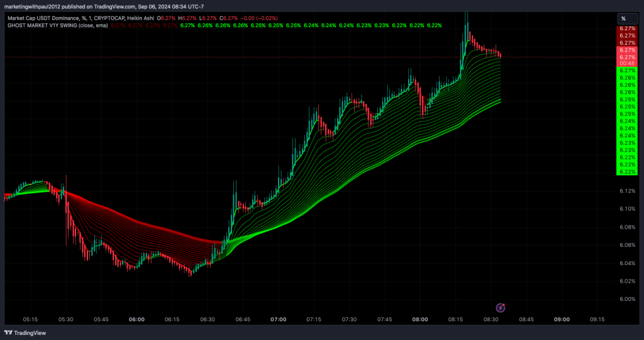The image size is (644, 340).
Task: Click the 6.00% price axis label
Action: tap(628, 299)
